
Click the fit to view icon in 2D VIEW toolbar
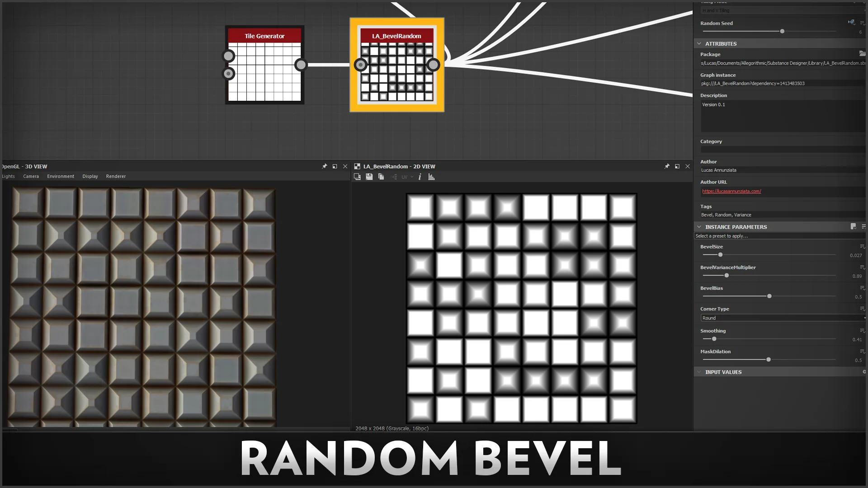pos(358,177)
